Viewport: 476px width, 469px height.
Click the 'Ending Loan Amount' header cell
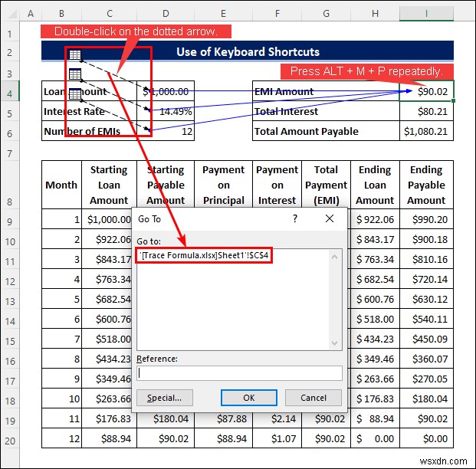click(376, 185)
